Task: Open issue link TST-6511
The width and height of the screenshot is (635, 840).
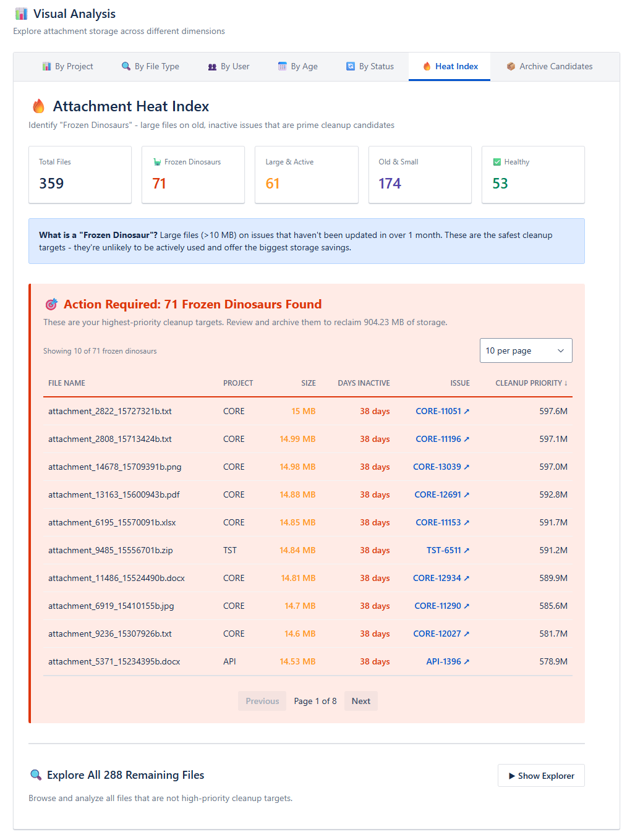Action: 443,550
